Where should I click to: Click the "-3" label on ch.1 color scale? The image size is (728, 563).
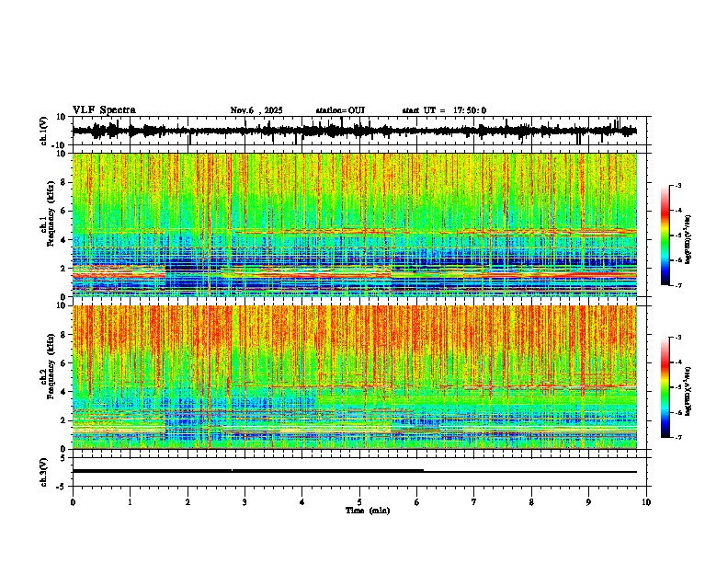[x=678, y=186]
